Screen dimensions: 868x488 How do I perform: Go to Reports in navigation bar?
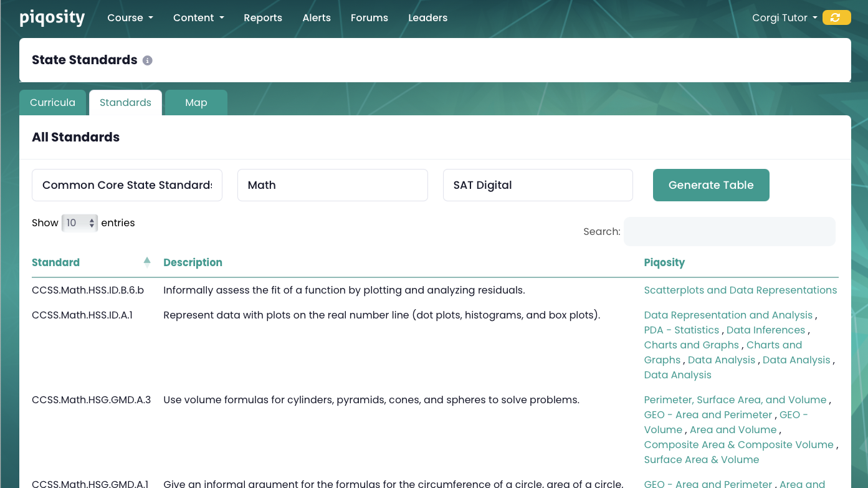click(263, 18)
